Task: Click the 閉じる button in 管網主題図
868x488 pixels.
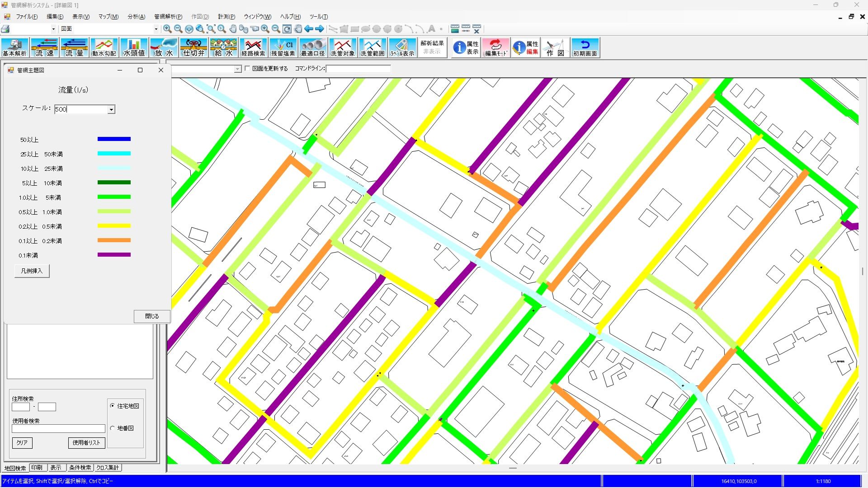Action: (x=152, y=316)
